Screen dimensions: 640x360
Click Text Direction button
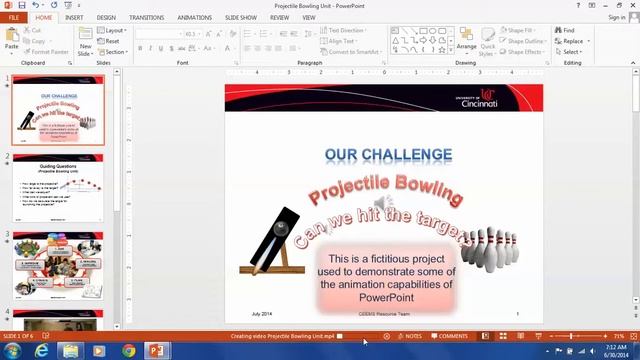tap(343, 30)
